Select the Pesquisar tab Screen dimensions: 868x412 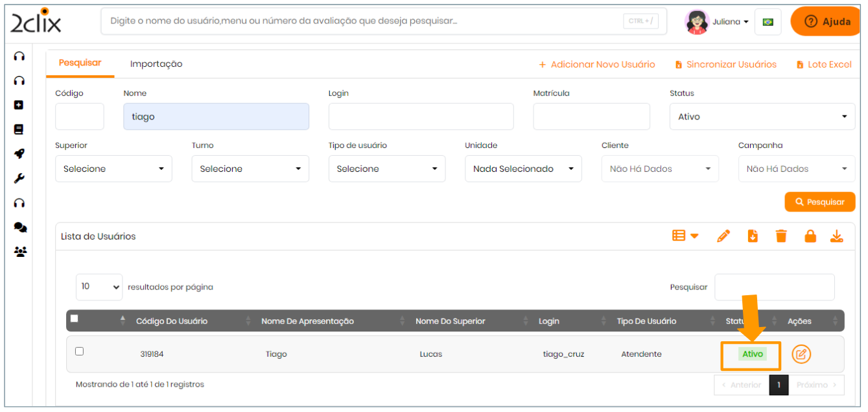point(80,63)
